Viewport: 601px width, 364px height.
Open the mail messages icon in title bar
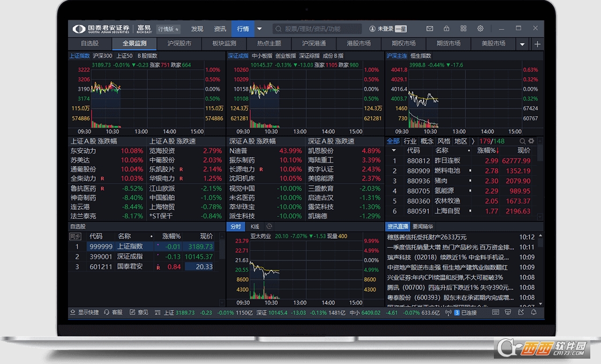pyautogui.click(x=430, y=29)
